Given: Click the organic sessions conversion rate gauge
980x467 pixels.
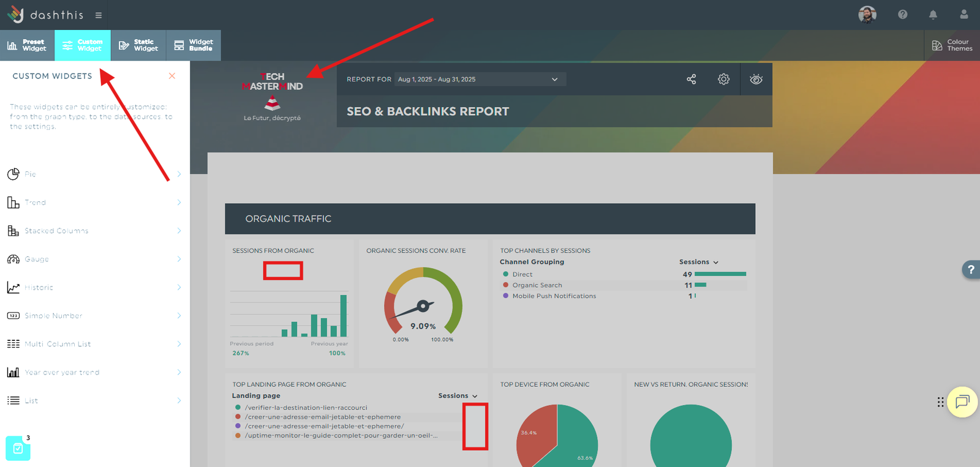Looking at the screenshot, I should pyautogui.click(x=423, y=303).
